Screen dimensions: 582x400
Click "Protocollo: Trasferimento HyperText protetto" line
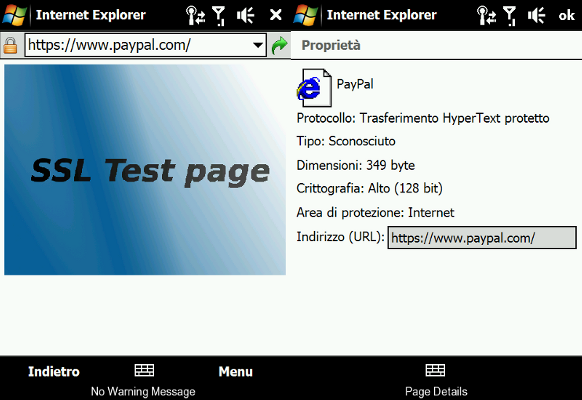click(x=423, y=118)
